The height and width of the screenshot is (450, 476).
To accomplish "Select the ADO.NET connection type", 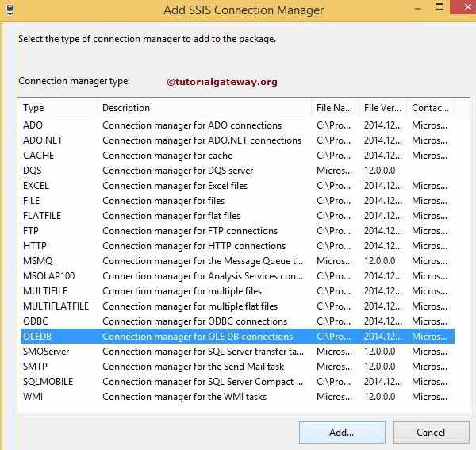I will pos(238,140).
